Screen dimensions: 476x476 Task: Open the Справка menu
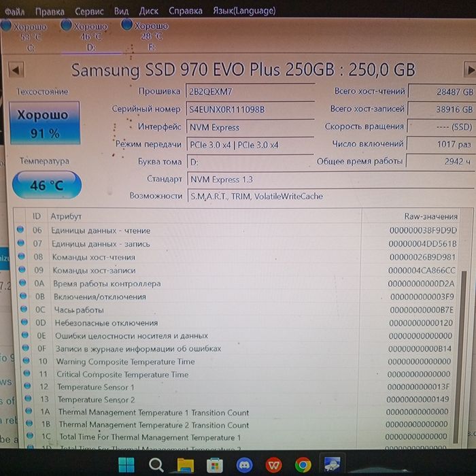[186, 11]
